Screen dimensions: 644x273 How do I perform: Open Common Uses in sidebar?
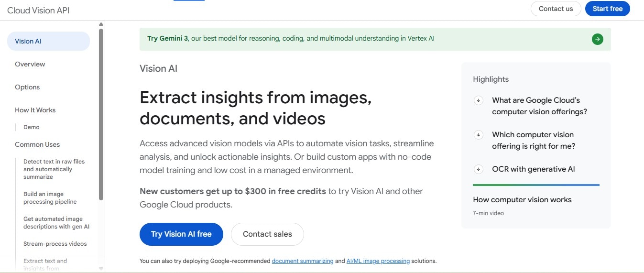pyautogui.click(x=37, y=144)
